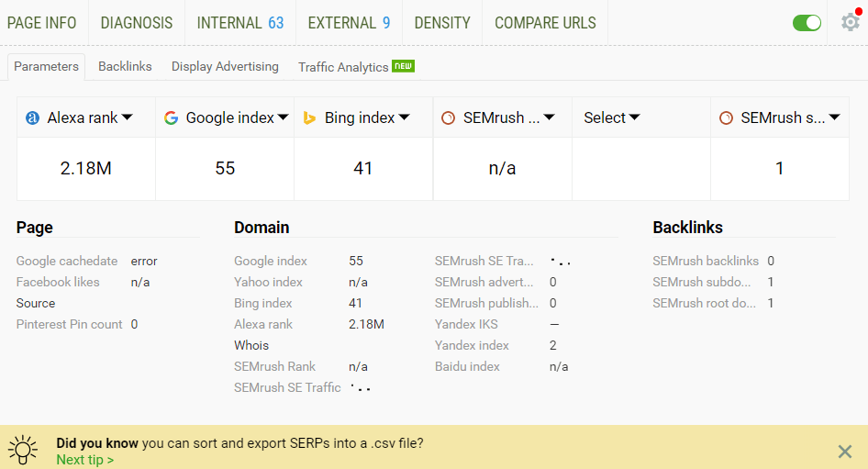Click the Yahoo index label
The image size is (868, 469).
point(269,282)
